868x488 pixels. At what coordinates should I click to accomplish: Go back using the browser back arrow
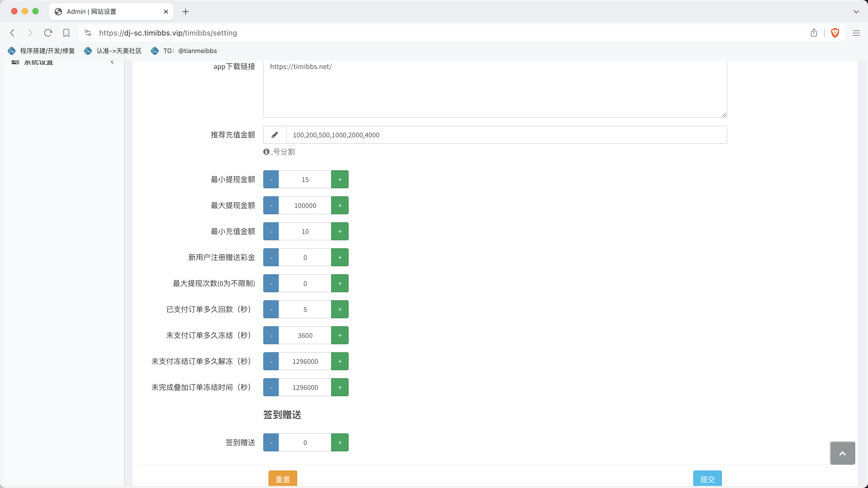pos(12,33)
